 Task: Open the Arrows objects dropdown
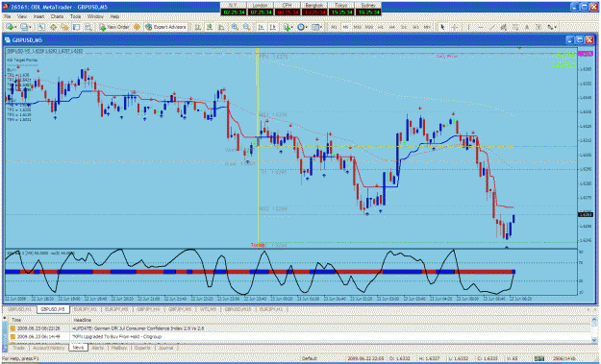pyautogui.click(x=552, y=27)
